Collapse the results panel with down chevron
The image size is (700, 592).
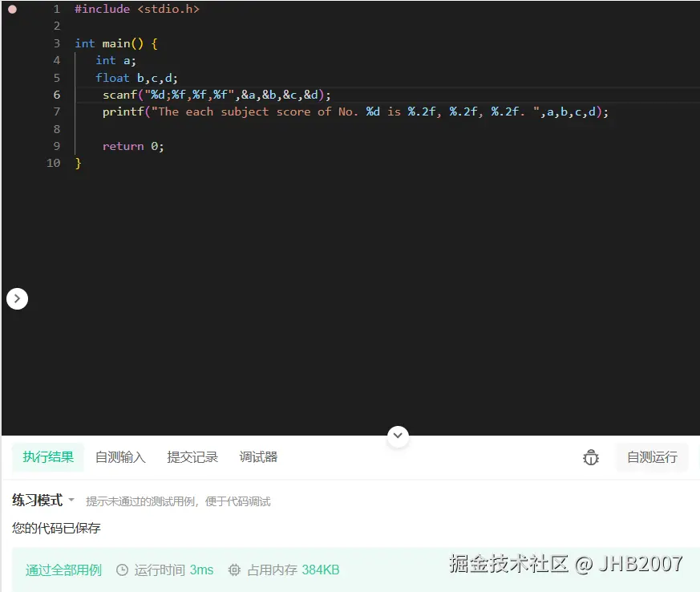point(398,436)
